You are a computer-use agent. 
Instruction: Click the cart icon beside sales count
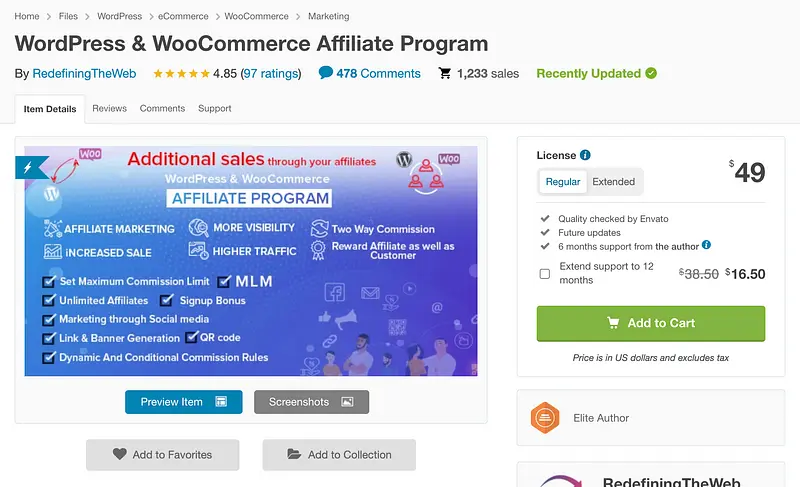click(x=445, y=74)
